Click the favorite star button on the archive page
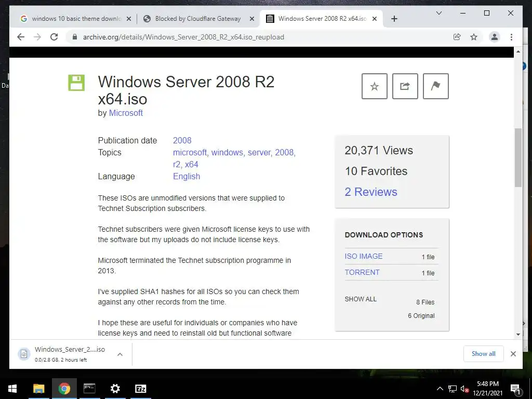 pos(374,86)
